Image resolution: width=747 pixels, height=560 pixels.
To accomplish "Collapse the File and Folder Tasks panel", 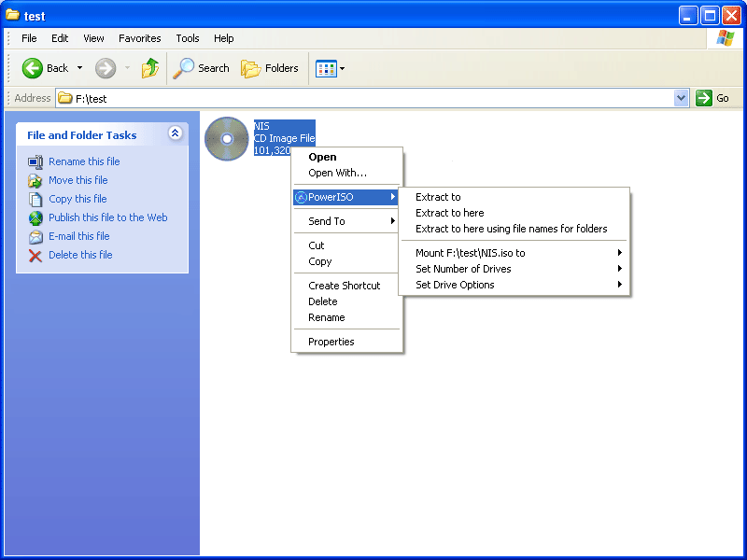I will pyautogui.click(x=175, y=134).
